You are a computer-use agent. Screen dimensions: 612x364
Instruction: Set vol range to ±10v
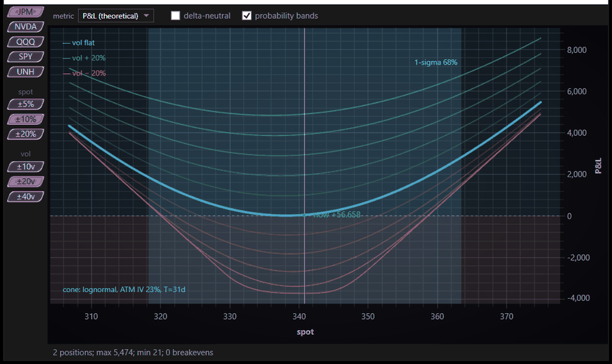pyautogui.click(x=26, y=167)
